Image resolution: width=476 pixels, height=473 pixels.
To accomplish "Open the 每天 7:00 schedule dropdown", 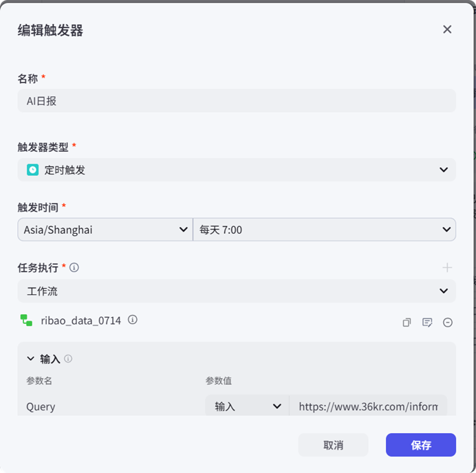I will pyautogui.click(x=324, y=230).
